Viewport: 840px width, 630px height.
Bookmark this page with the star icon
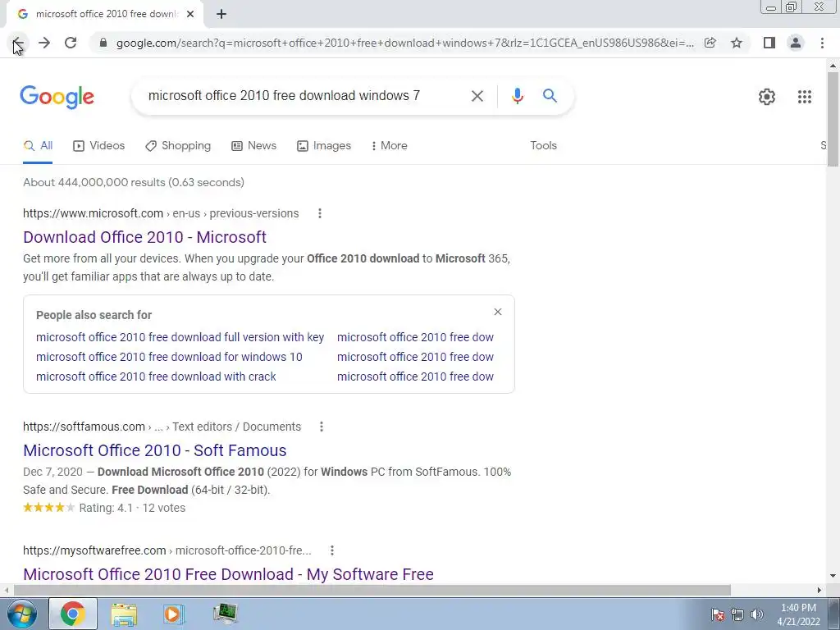[737, 43]
